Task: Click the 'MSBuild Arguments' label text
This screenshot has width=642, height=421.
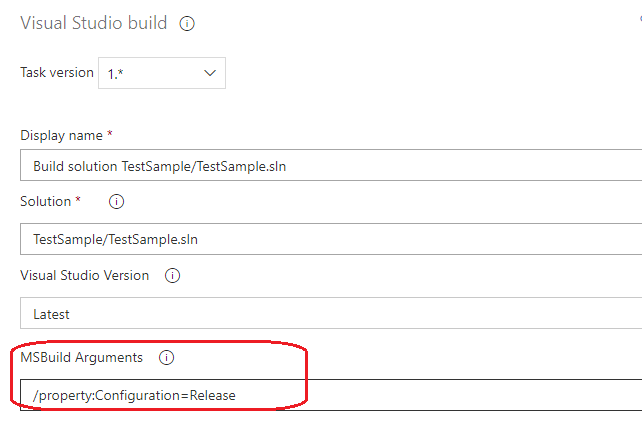Action: (82, 357)
